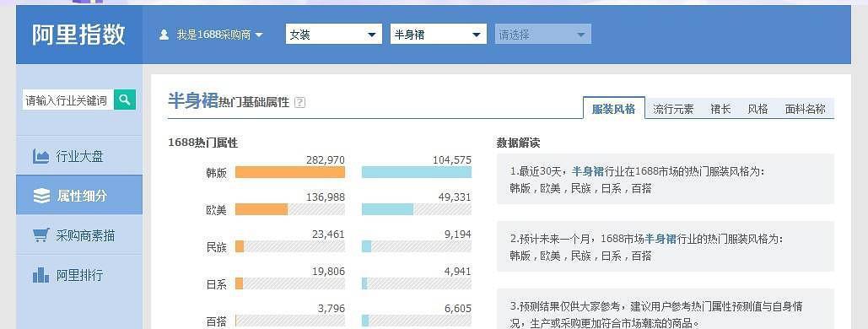Open 行业大盘 chart icon in sidebar
The image size is (868, 329).
pos(41,157)
